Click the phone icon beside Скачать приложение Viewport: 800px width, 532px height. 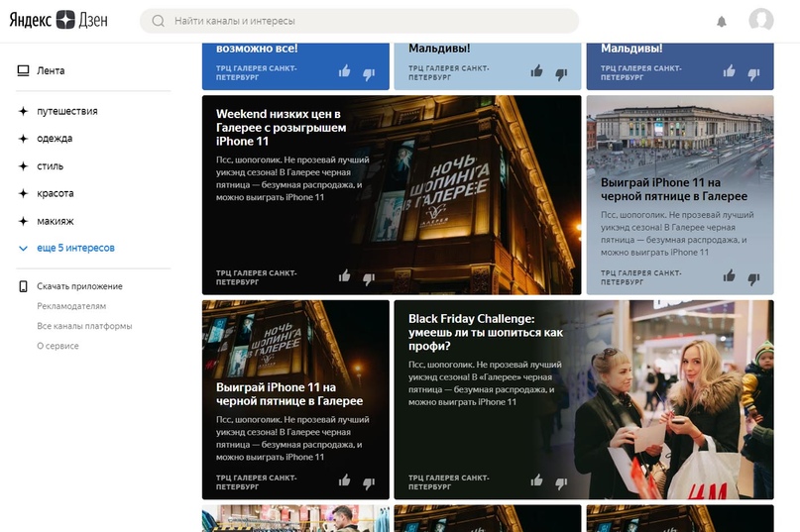point(23,286)
